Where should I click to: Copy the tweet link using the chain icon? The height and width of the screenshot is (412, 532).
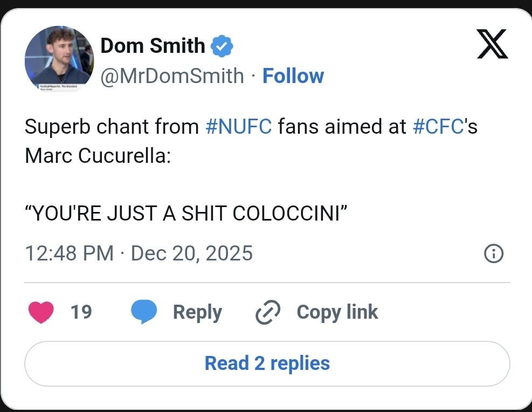coord(267,312)
